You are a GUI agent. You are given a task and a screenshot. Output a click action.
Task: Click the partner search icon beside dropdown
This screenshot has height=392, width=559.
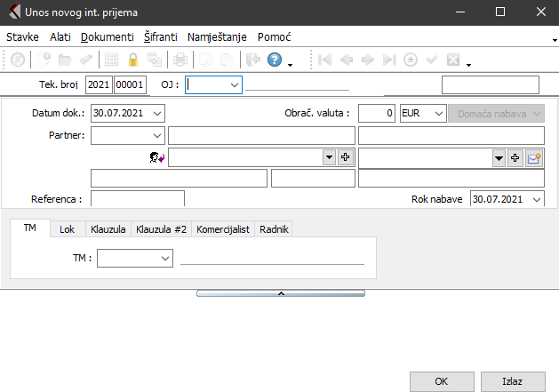click(x=158, y=157)
